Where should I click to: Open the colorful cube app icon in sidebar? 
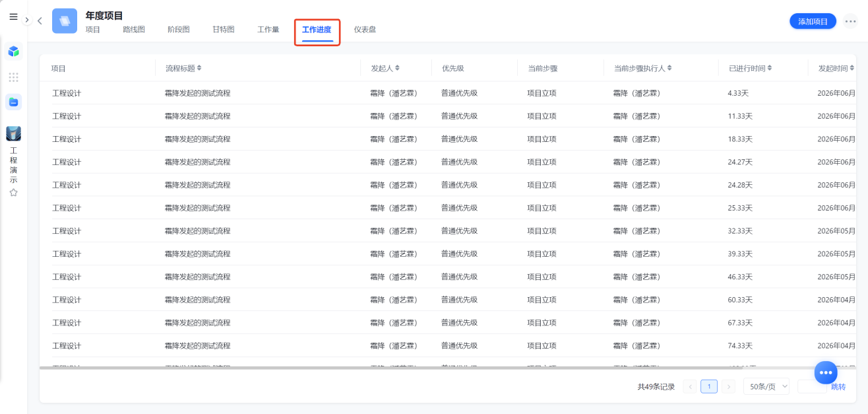coord(13,51)
